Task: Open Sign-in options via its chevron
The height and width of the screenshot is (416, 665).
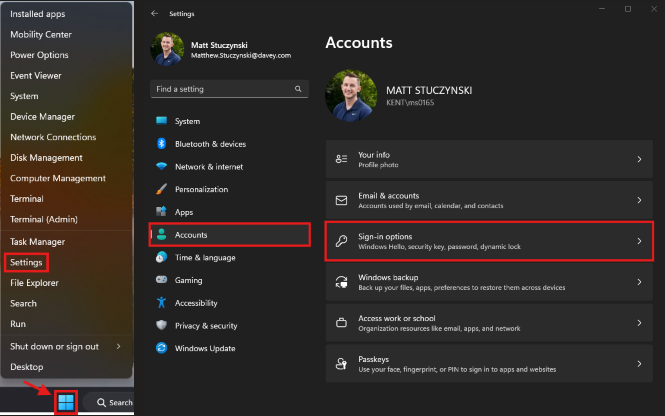Action: pyautogui.click(x=639, y=241)
